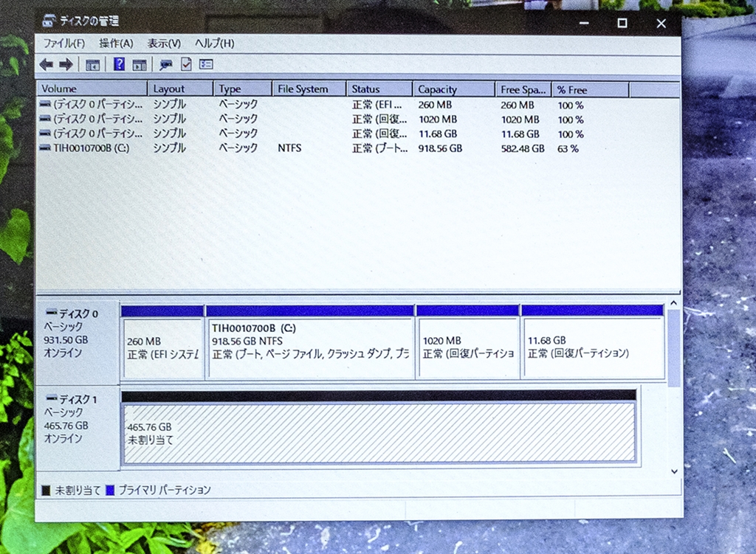Screen dimensions: 756x554
Task: Minimize the Disk Management window
Action: point(584,23)
